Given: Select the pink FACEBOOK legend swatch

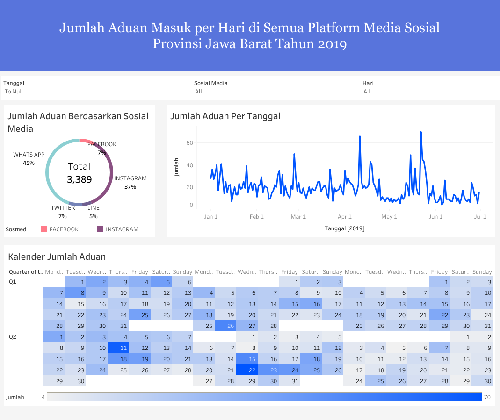Looking at the screenshot, I should click(44, 229).
